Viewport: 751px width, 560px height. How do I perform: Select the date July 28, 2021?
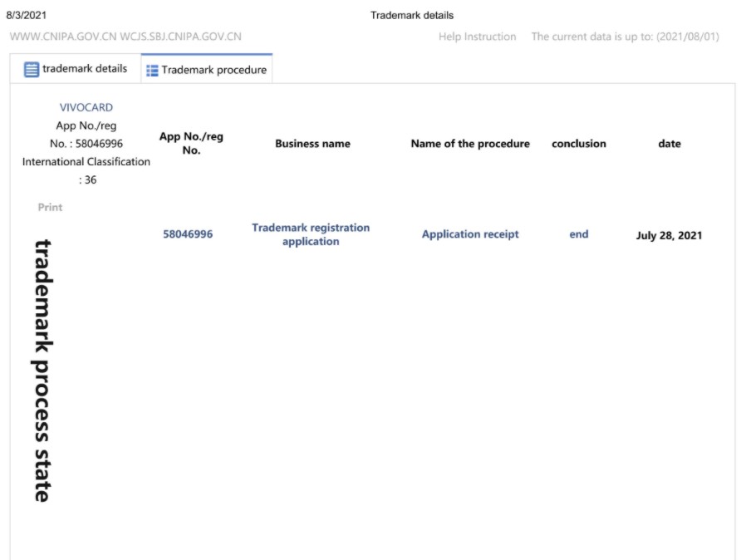(x=669, y=235)
